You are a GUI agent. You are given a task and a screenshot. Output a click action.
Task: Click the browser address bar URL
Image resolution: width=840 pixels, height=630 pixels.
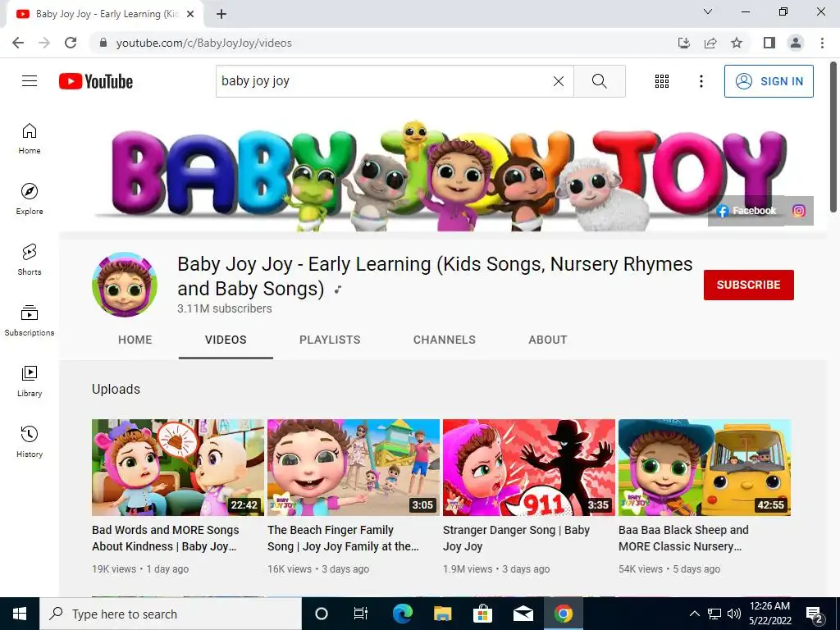203,43
